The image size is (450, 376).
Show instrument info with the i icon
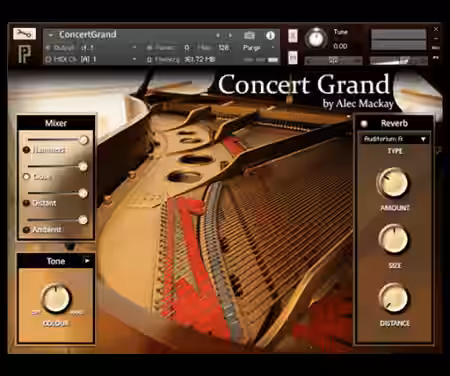(270, 35)
